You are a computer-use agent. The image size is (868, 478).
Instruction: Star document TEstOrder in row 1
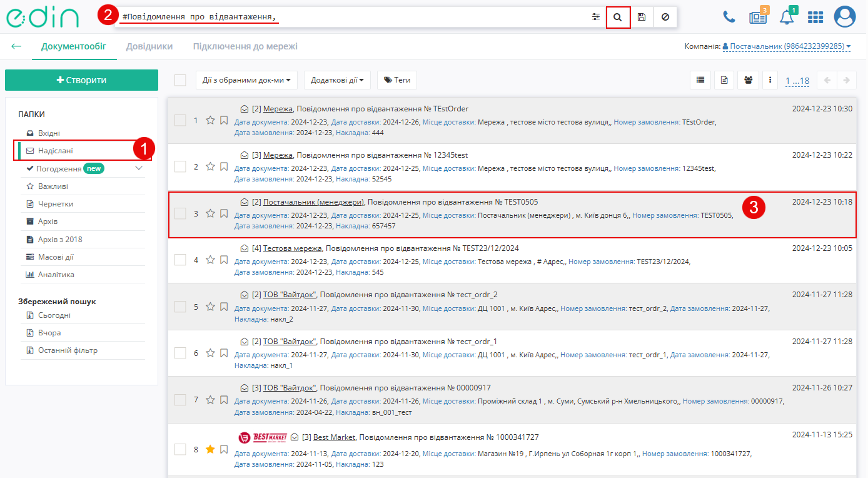(x=210, y=120)
